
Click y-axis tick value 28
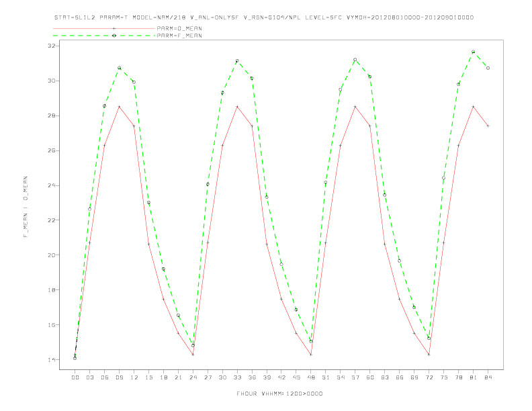51,116
